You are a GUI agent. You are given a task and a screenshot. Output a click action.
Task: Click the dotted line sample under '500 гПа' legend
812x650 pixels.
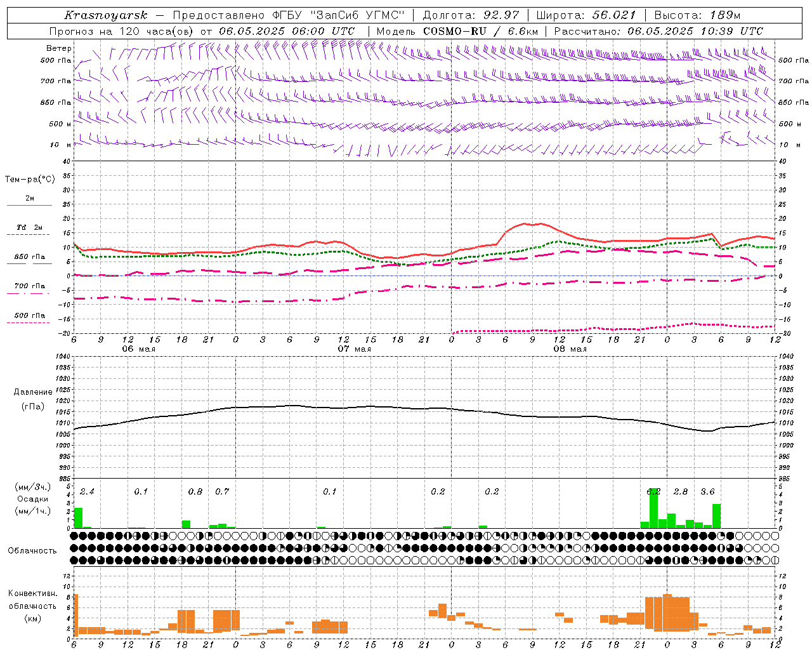[x=29, y=322]
